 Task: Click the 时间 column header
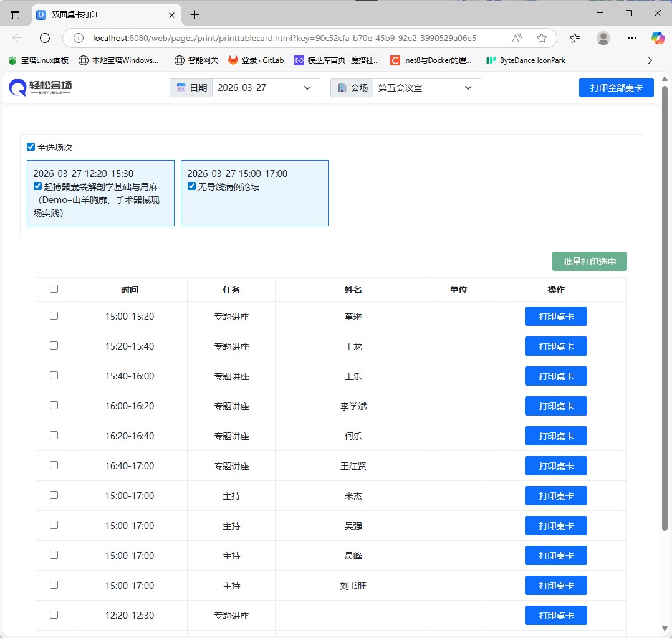[x=130, y=290]
